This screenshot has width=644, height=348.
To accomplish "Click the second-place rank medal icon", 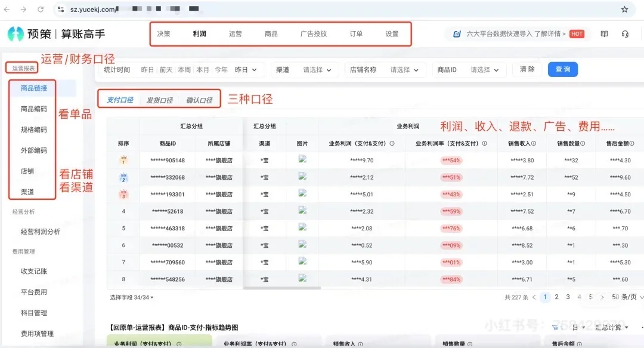I will (123, 177).
